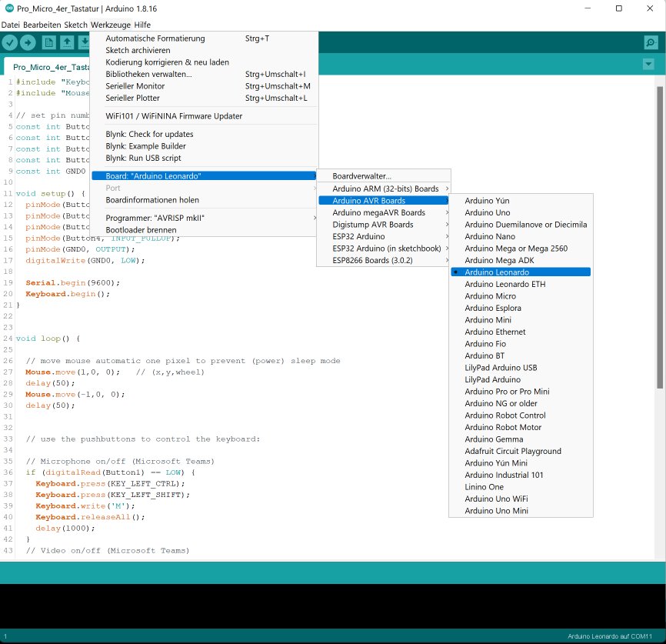Image resolution: width=666 pixels, height=644 pixels.
Task: Click Serieller Plotter in the Werkzeuge menu
Action: (x=132, y=98)
